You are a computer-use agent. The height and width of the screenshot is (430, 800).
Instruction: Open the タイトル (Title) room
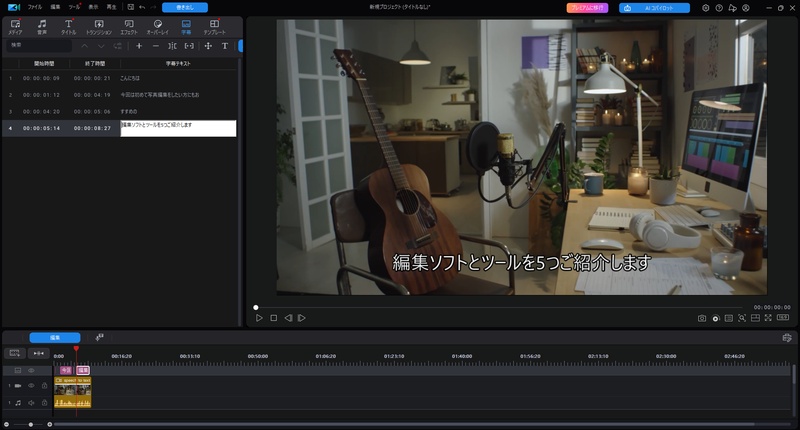coord(68,27)
